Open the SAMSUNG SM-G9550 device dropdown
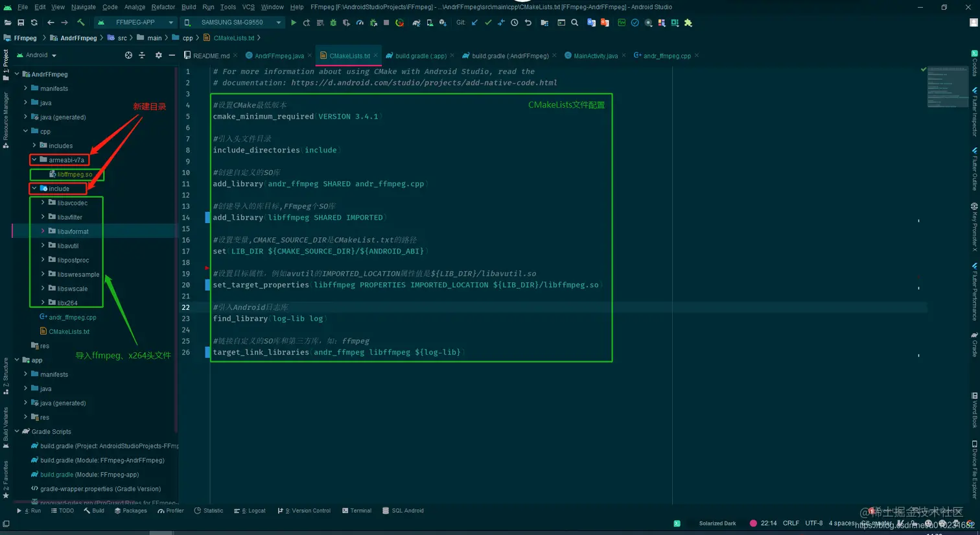 coord(233,23)
